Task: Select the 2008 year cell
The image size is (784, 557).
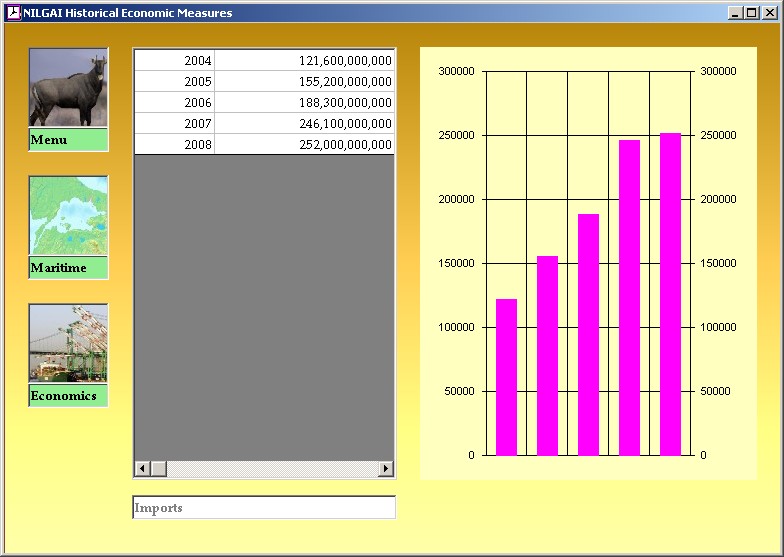Action: 175,145
